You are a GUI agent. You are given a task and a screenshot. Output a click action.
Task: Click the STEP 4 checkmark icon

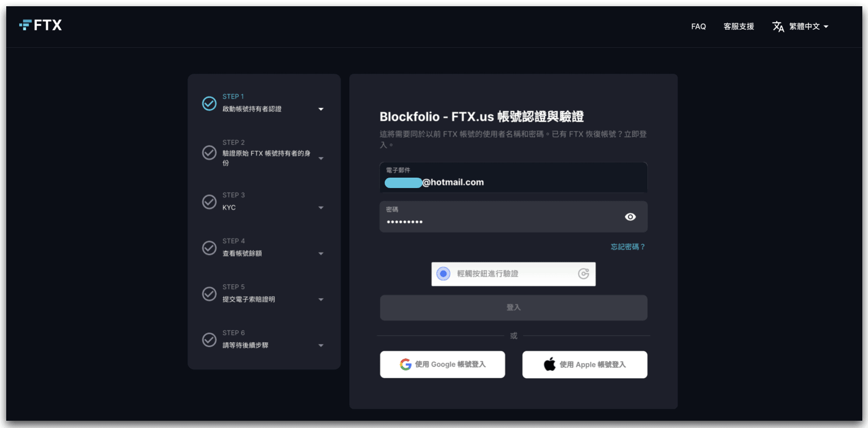pos(209,248)
